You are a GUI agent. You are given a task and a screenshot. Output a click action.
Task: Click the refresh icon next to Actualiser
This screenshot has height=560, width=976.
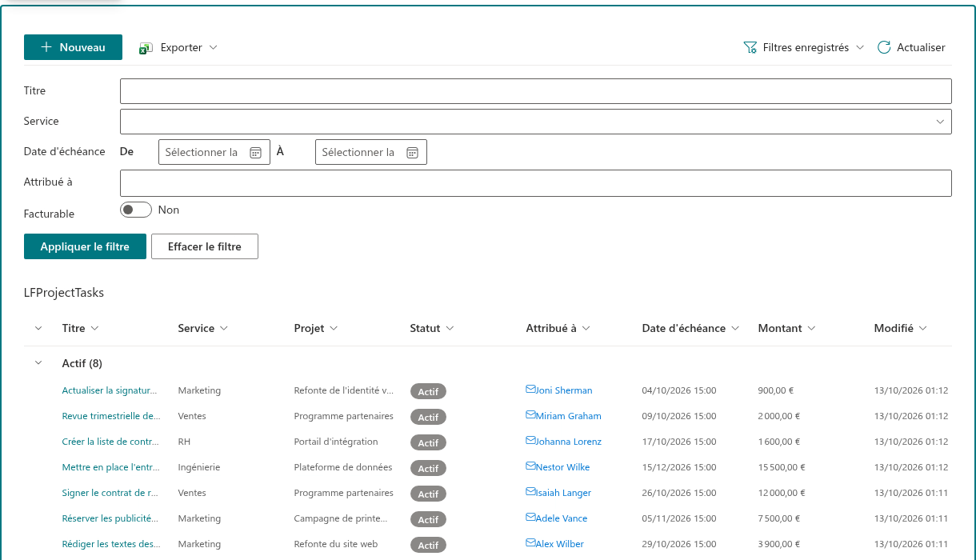click(884, 47)
